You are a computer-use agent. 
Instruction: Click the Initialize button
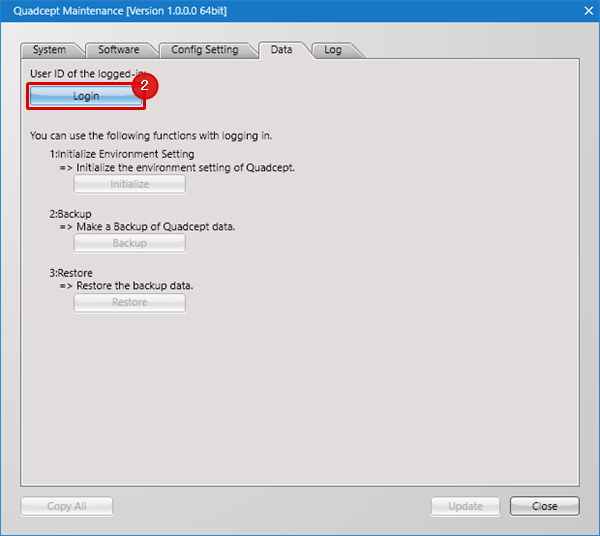[x=129, y=184]
